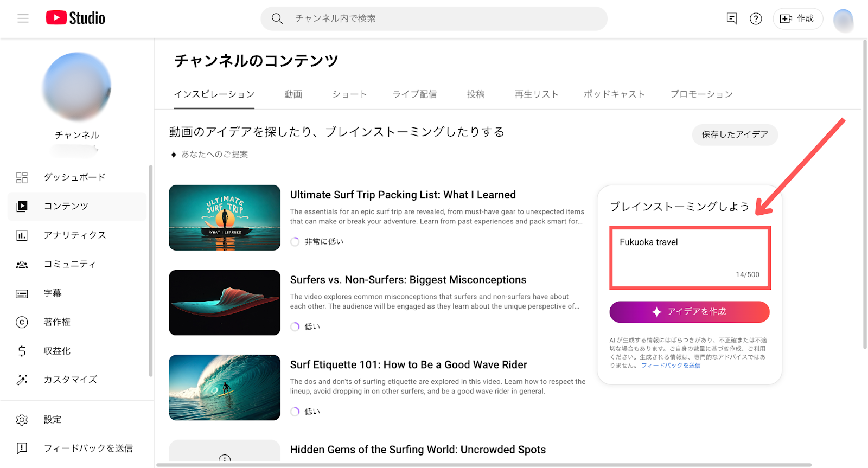Click the 収益化 monetization dollar icon
Viewport: 868px width, 468px height.
22,351
